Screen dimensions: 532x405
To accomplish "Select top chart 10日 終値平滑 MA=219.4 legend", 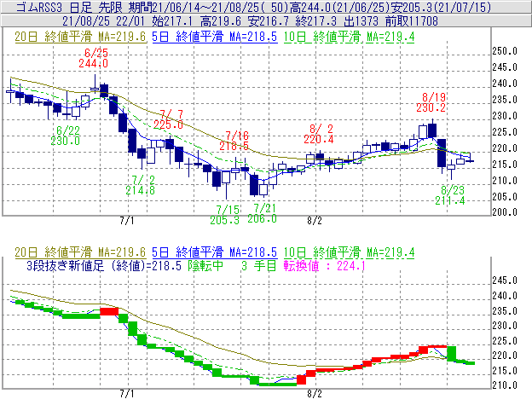I will click(349, 37).
